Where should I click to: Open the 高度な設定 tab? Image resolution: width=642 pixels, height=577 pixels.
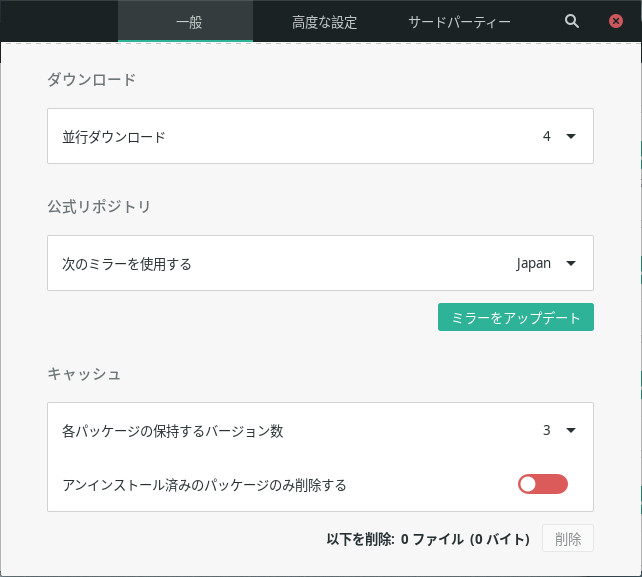coord(324,22)
